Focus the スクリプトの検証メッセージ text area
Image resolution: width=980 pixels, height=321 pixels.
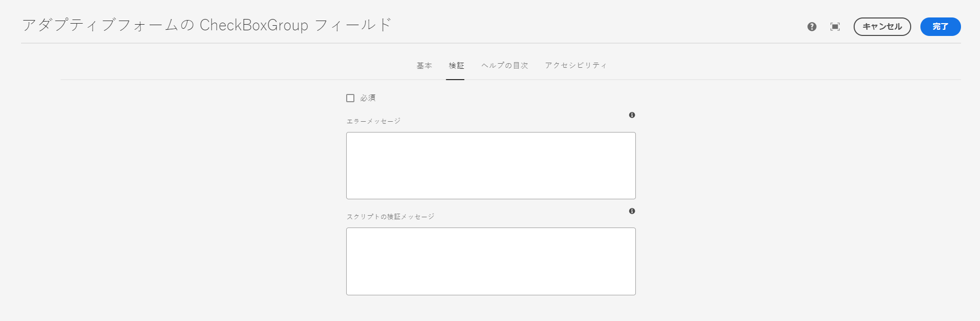tap(491, 261)
